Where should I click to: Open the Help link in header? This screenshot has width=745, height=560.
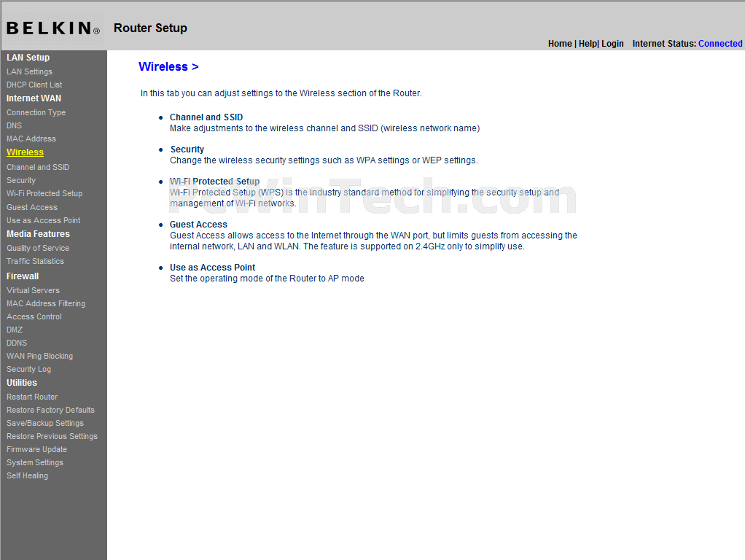tap(588, 44)
